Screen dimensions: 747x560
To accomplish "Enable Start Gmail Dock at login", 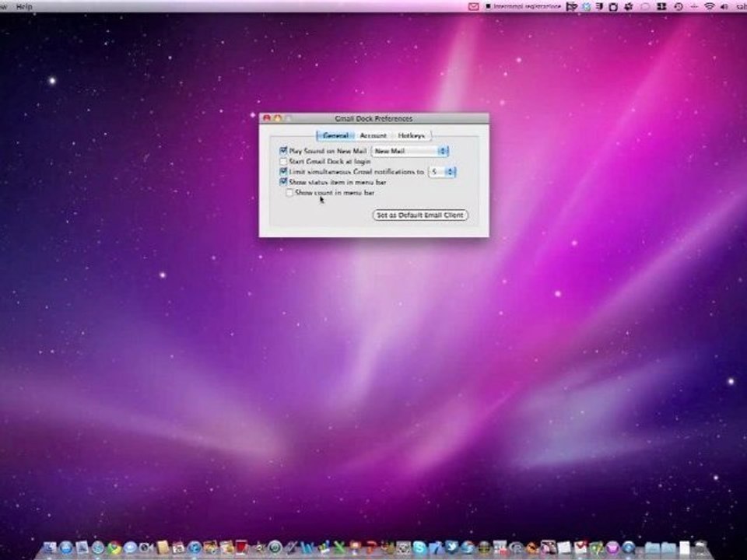I will point(283,161).
